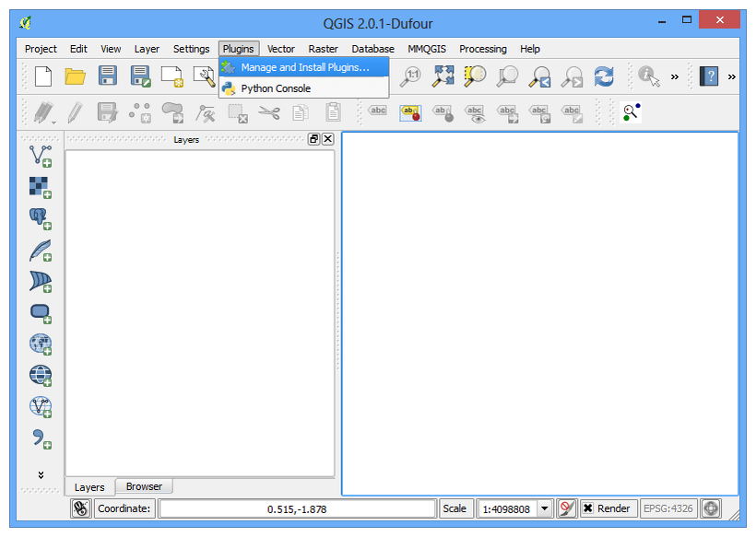Choose Manage and Install Plugins

303,67
